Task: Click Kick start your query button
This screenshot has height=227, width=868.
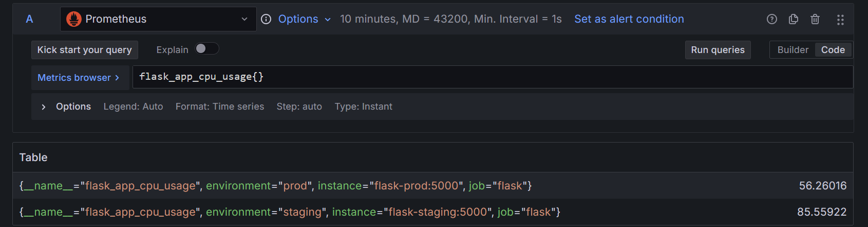Action: click(x=84, y=50)
